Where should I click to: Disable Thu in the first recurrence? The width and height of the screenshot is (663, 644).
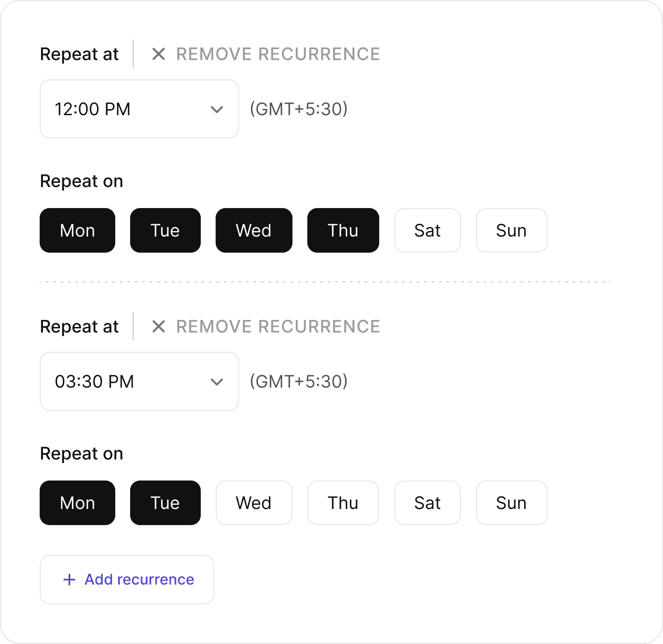[x=343, y=230]
